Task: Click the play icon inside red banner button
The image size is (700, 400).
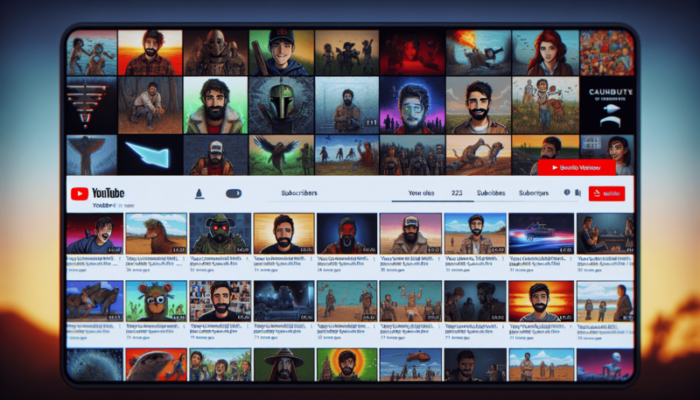Action: click(553, 168)
